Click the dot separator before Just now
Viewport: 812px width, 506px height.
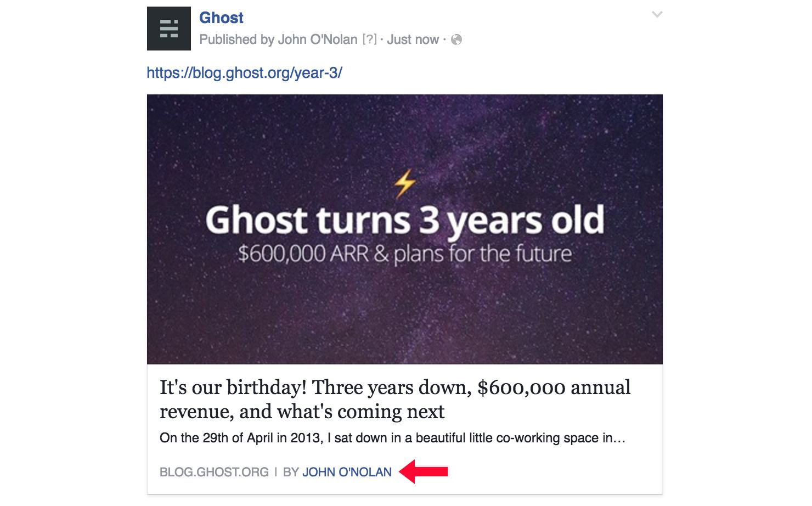click(x=382, y=40)
